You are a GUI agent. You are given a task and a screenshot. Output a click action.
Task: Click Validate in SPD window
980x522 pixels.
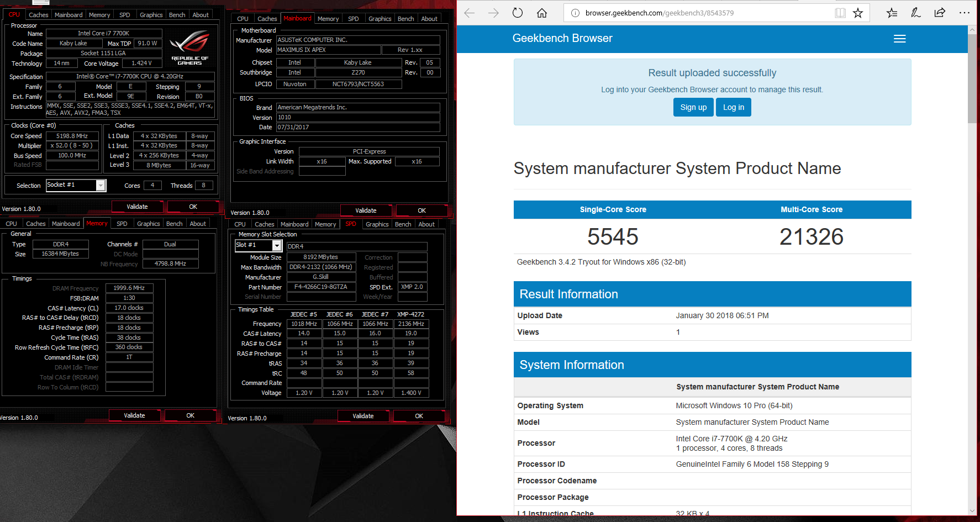click(363, 416)
